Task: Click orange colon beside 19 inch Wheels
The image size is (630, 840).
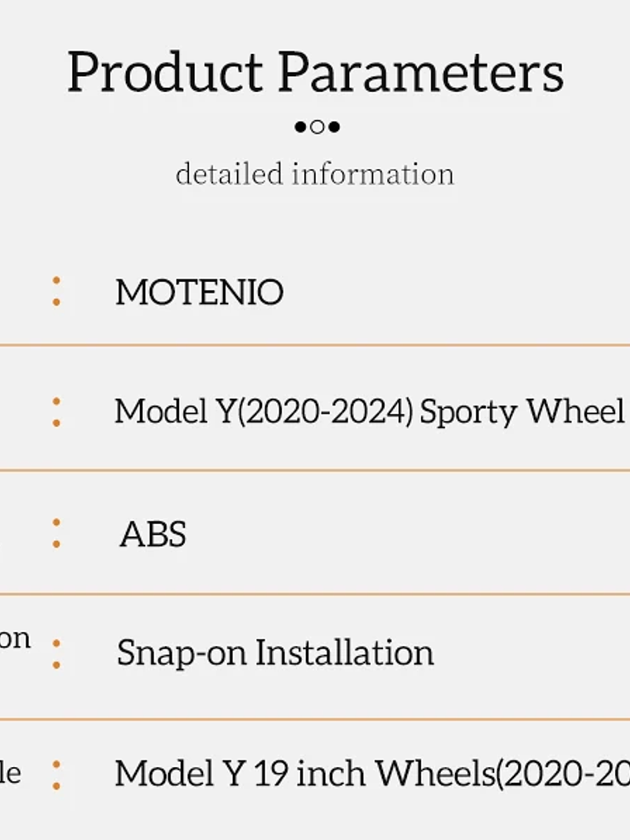Action: pos(56,774)
